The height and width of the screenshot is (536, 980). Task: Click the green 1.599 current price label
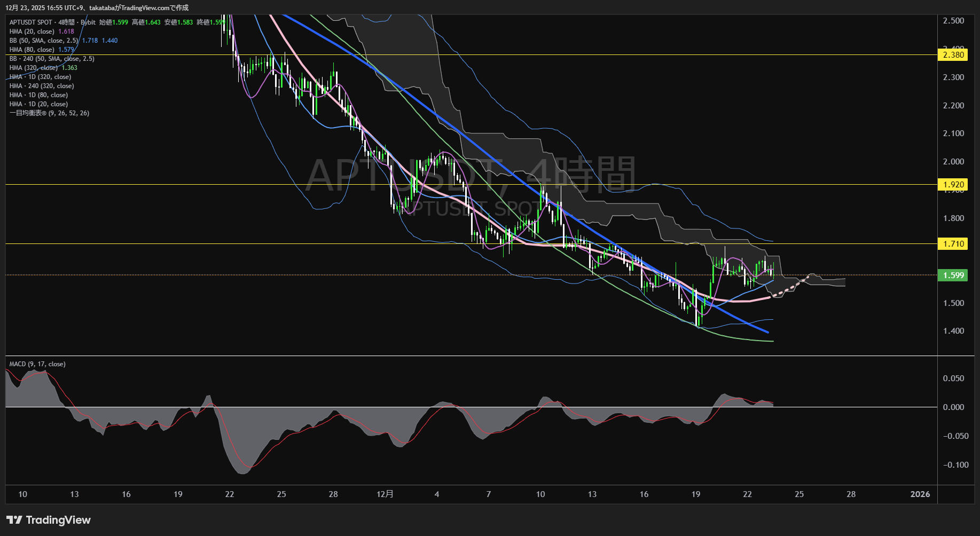[x=953, y=275]
